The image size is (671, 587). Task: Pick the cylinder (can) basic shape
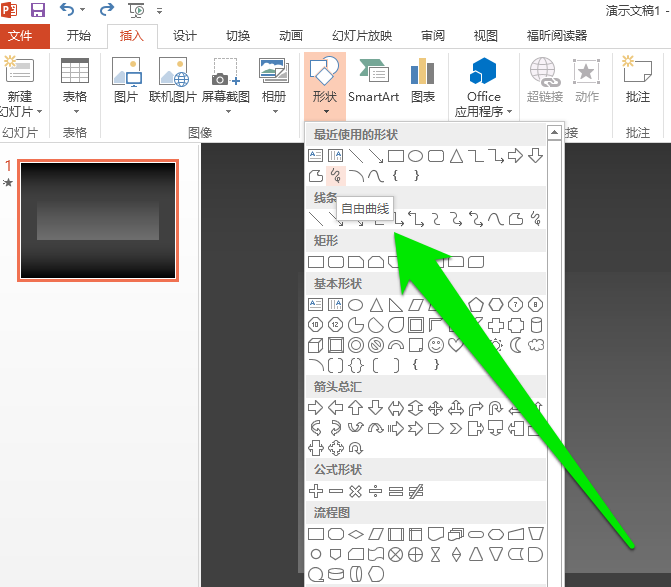point(536,325)
